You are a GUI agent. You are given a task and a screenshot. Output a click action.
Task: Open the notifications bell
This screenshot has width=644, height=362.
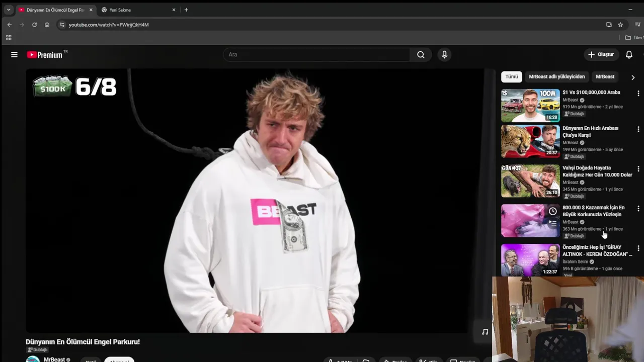pos(629,55)
